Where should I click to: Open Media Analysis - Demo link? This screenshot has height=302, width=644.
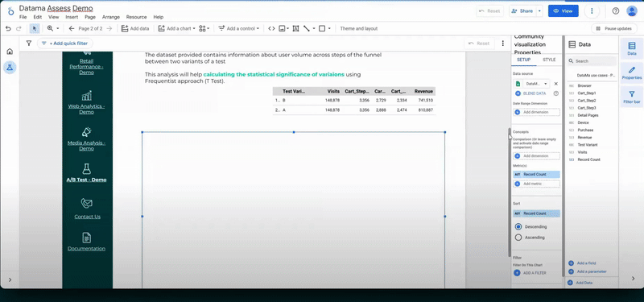pyautogui.click(x=86, y=146)
